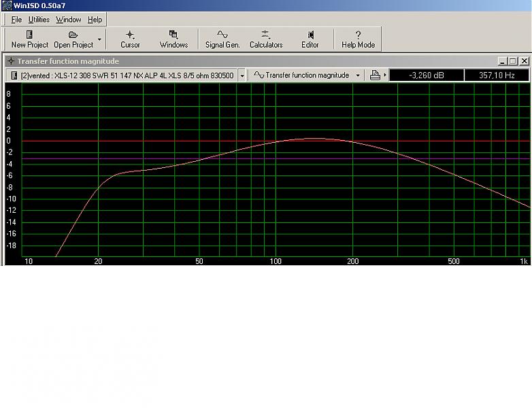The height and width of the screenshot is (408, 532).
Task: Open the Help menu
Action: click(95, 20)
